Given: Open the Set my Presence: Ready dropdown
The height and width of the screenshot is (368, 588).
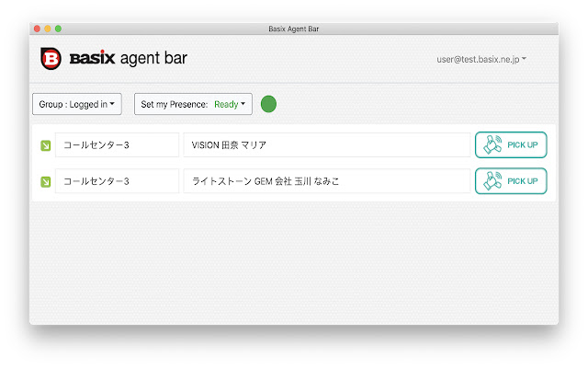Looking at the screenshot, I should pos(193,104).
